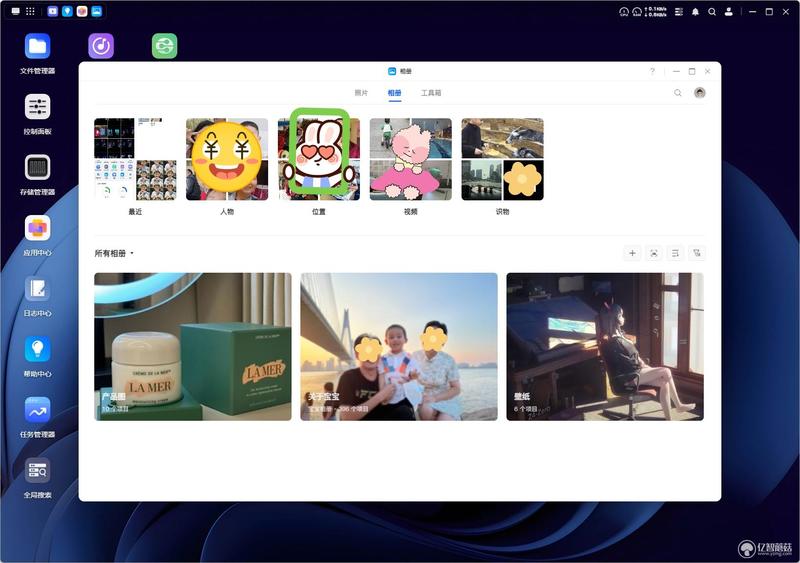Open the 位置 smart album

tap(319, 159)
